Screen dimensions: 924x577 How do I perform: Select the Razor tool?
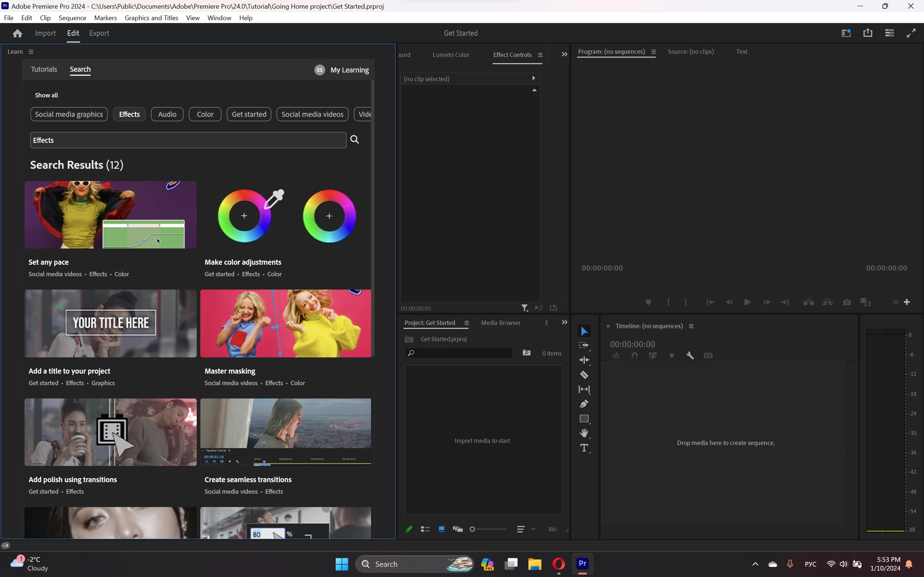tap(584, 375)
